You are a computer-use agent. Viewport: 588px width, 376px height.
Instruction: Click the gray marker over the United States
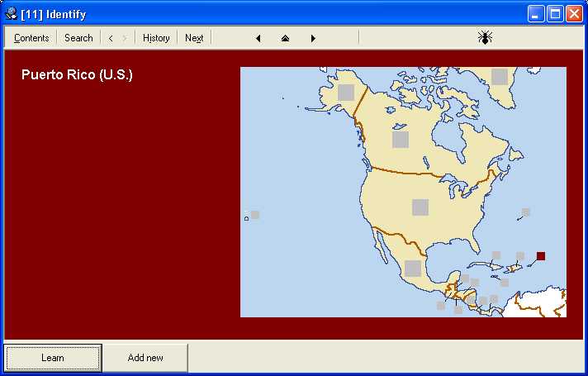click(x=420, y=207)
